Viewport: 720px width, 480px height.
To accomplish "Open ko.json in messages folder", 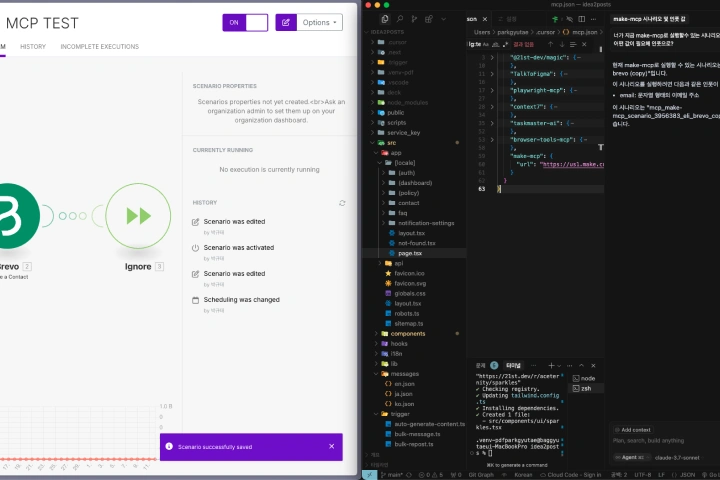I will [x=404, y=404].
